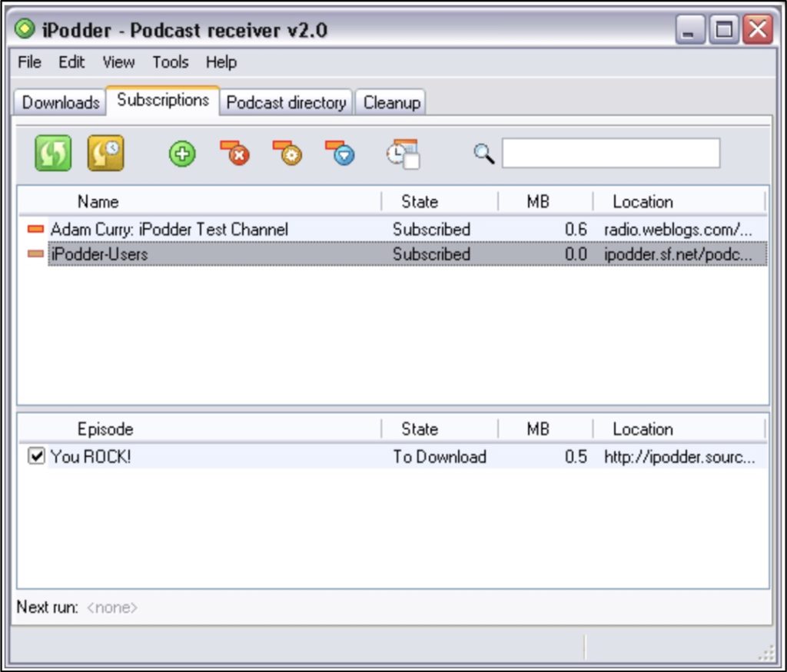The image size is (787, 672).
Task: Click the yellow catch-up refresh icon
Action: click(x=105, y=153)
